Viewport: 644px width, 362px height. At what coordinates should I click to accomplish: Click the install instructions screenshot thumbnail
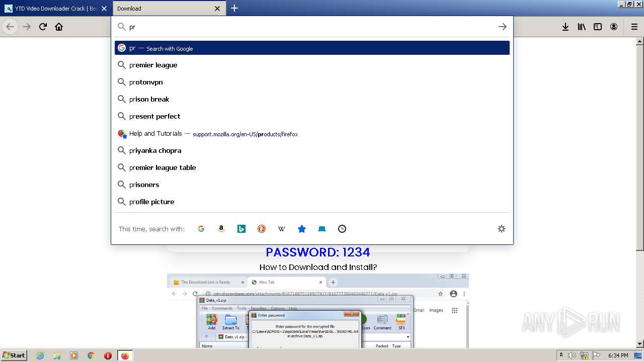click(318, 311)
